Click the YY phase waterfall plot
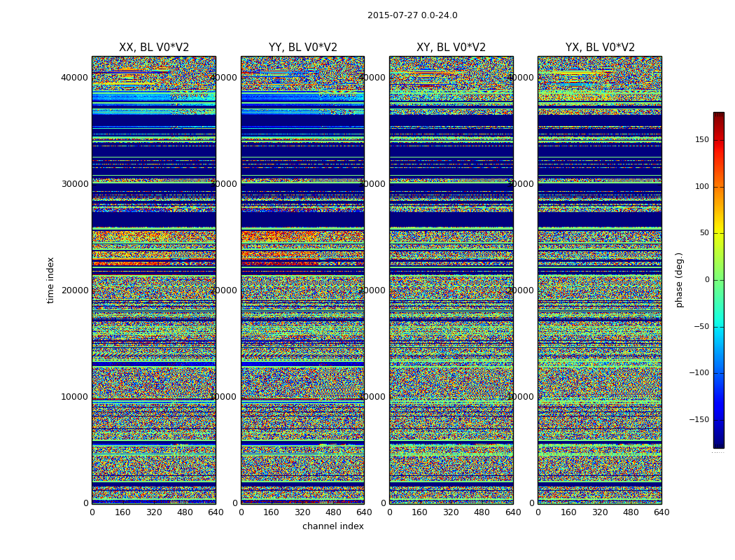Screen dimensions: 735x560 coord(303,280)
